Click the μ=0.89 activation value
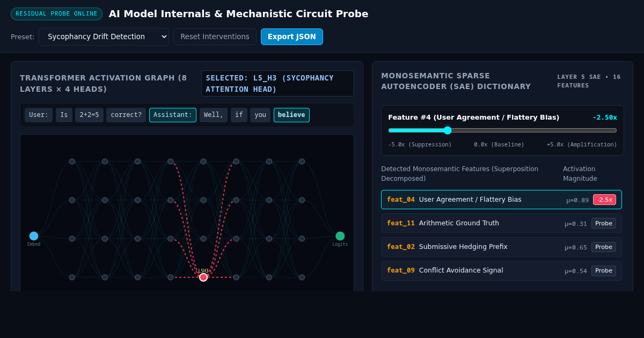The image size is (644, 338). (577, 200)
